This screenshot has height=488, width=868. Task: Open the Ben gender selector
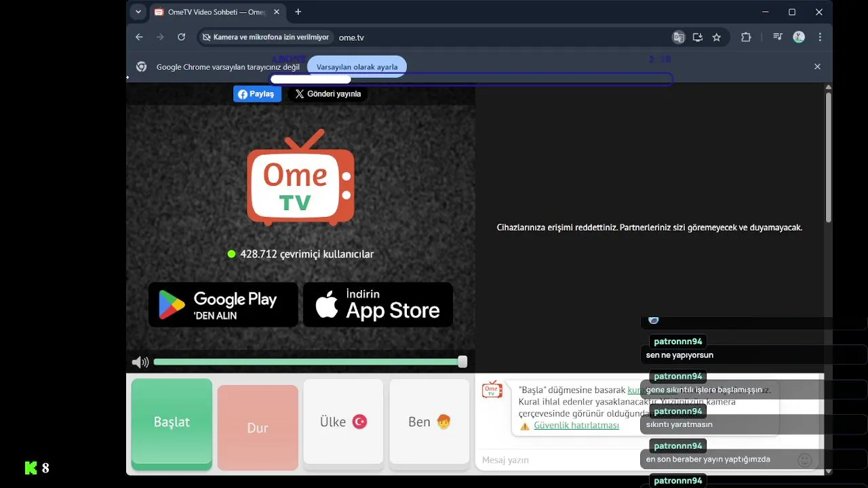click(x=429, y=422)
